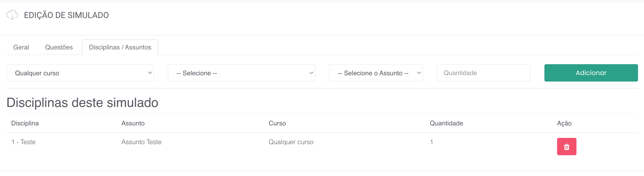Click the Assunto Teste table cell

pyautogui.click(x=141, y=142)
